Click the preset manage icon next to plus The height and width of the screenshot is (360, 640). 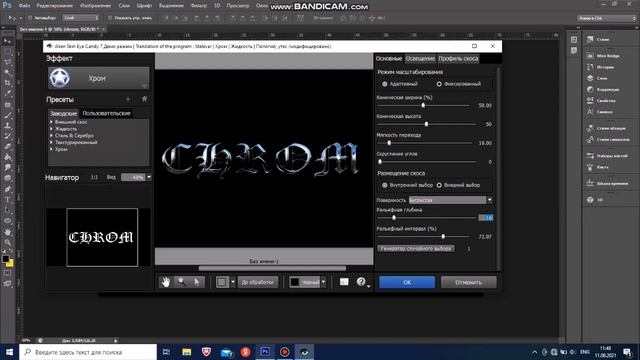pos(144,99)
